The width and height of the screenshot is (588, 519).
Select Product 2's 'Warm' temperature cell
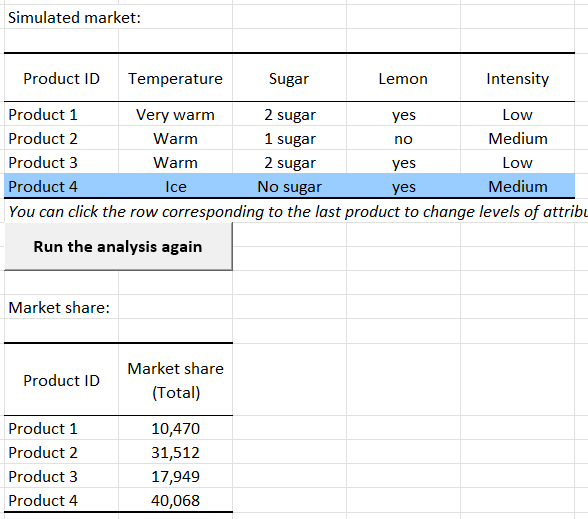176,139
